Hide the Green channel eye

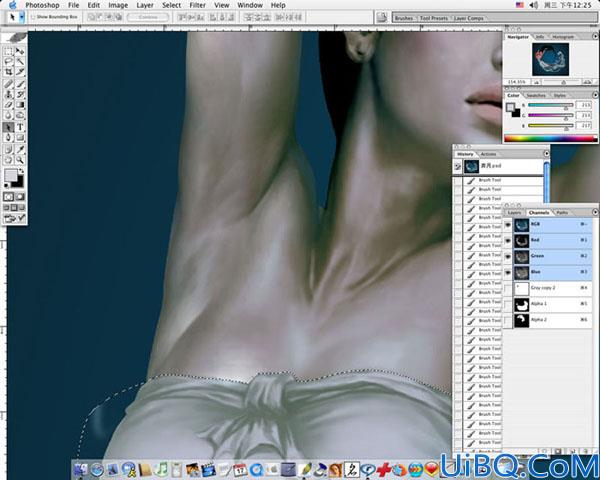(x=508, y=256)
